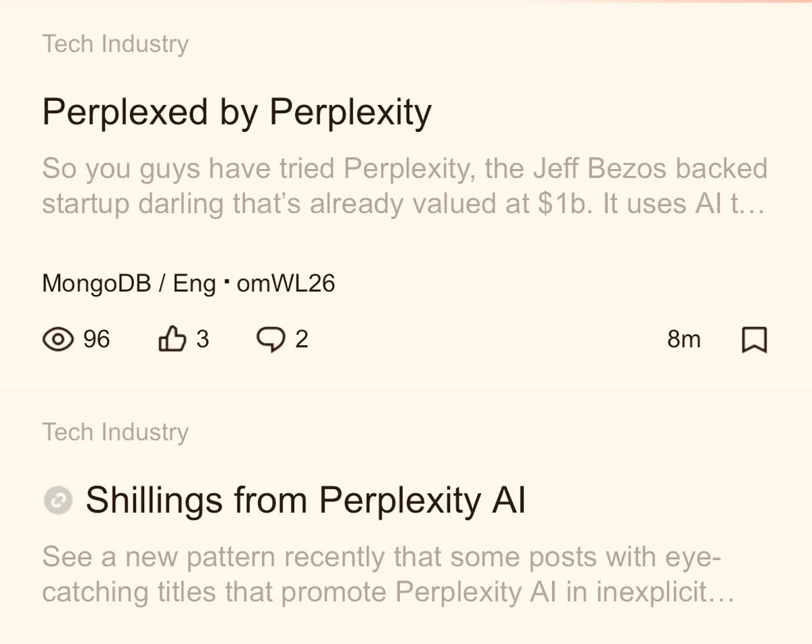Screen dimensions: 812x644
Task: Open the Perplexed by Perplexity post title
Action: 237,112
